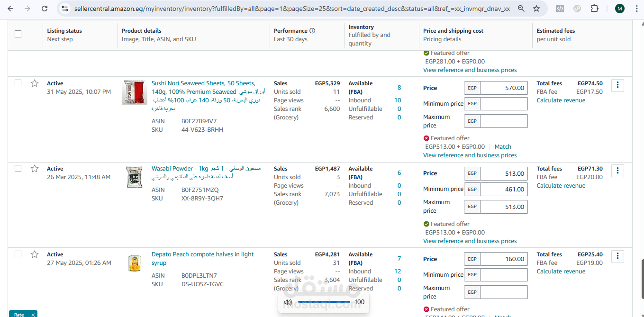Edit the 461.00 minimum price field
The width and height of the screenshot is (644, 317).
(x=504, y=189)
